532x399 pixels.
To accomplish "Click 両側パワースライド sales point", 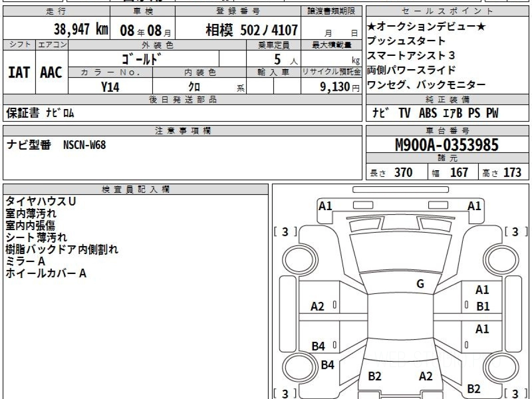I will [x=411, y=70].
